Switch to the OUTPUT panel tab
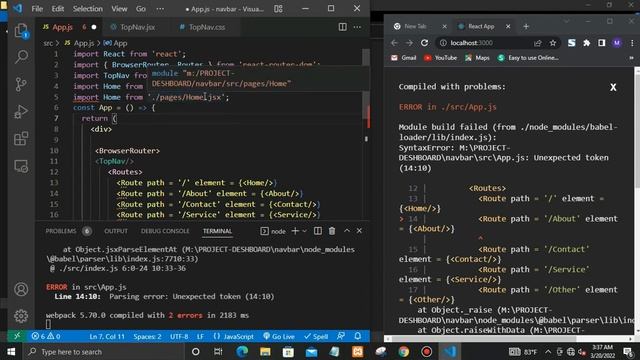Viewport: 640px width, 360px height. [116, 231]
